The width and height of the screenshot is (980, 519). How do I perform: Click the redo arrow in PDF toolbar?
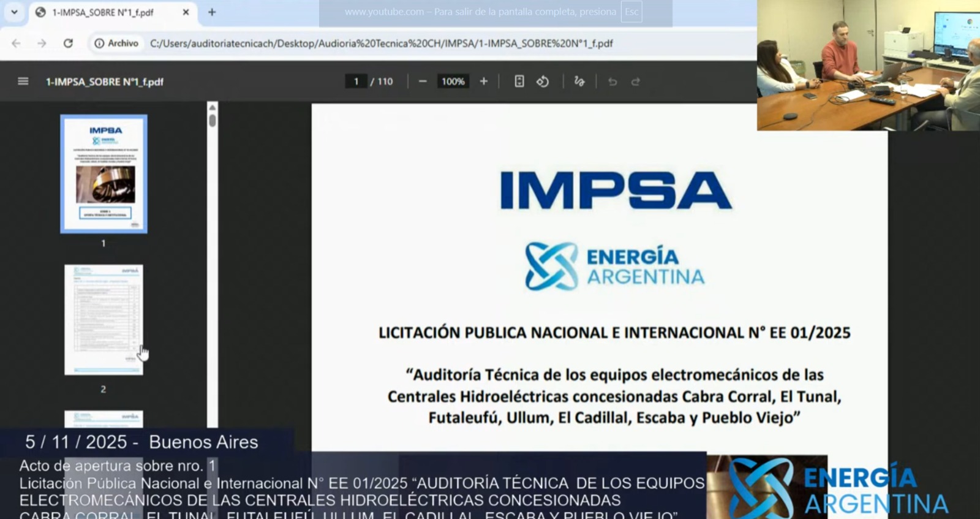[x=636, y=81]
